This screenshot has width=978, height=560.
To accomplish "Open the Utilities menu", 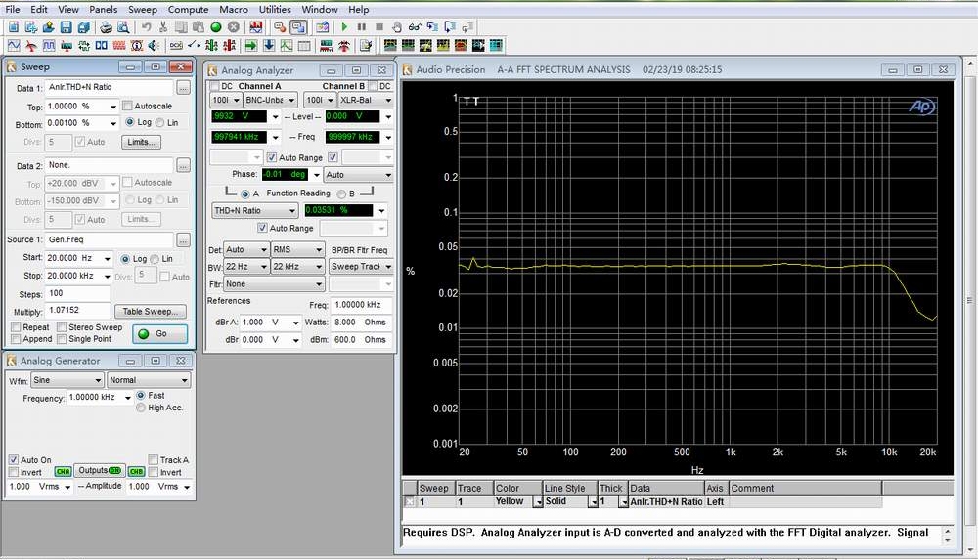I will coord(275,10).
